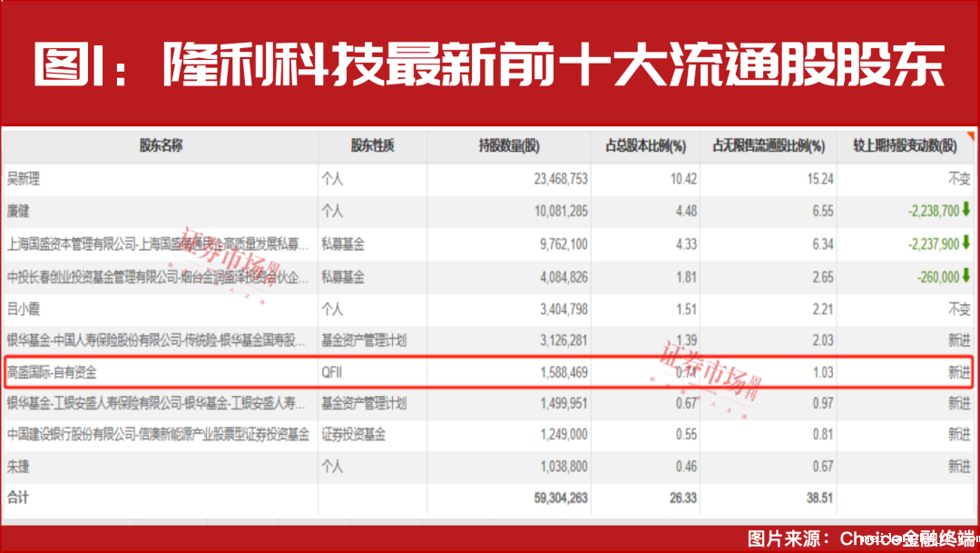
Task: Click 私募基金 in the 中投长春创业 row
Action: [x=342, y=276]
